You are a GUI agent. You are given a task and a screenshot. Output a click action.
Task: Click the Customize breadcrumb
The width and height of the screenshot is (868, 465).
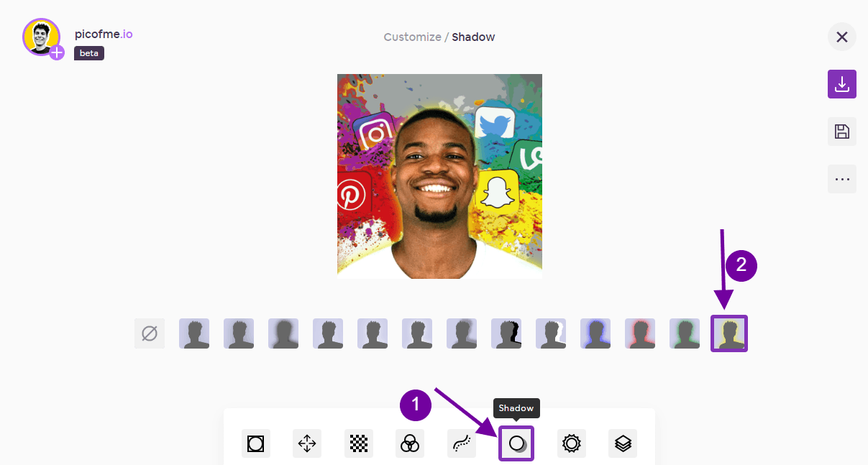(x=412, y=37)
